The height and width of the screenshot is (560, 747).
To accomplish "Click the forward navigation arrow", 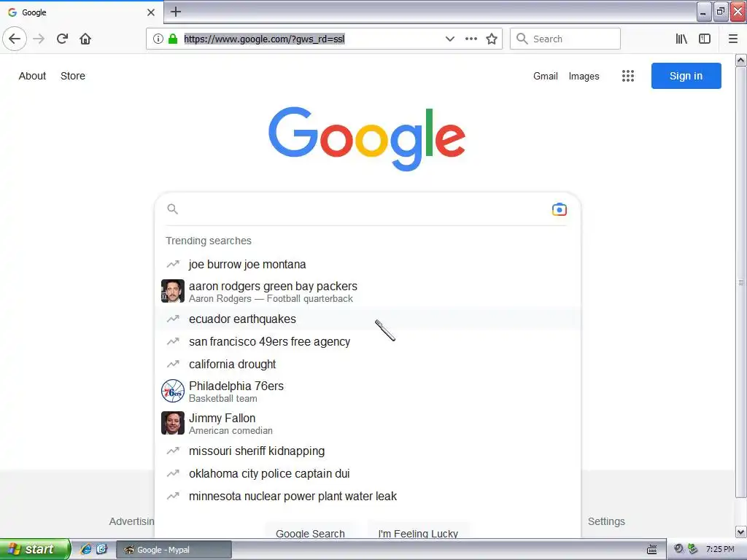I will (x=39, y=39).
